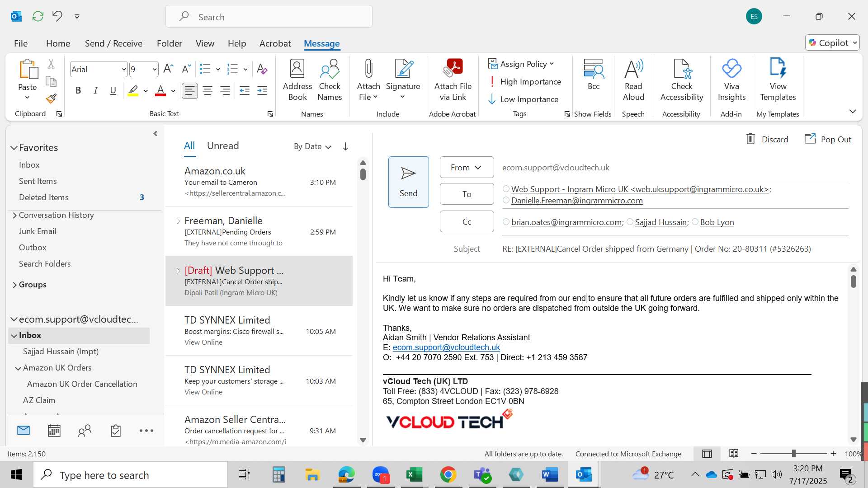The image size is (868, 488).
Task: Click the Cut scissors icon
Action: [51, 65]
